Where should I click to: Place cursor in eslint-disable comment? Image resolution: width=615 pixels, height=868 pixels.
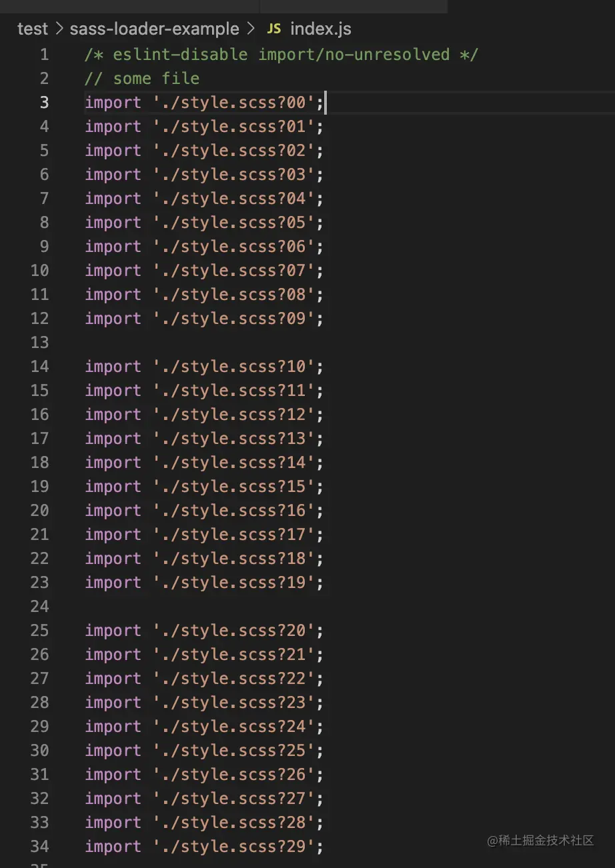(280, 55)
